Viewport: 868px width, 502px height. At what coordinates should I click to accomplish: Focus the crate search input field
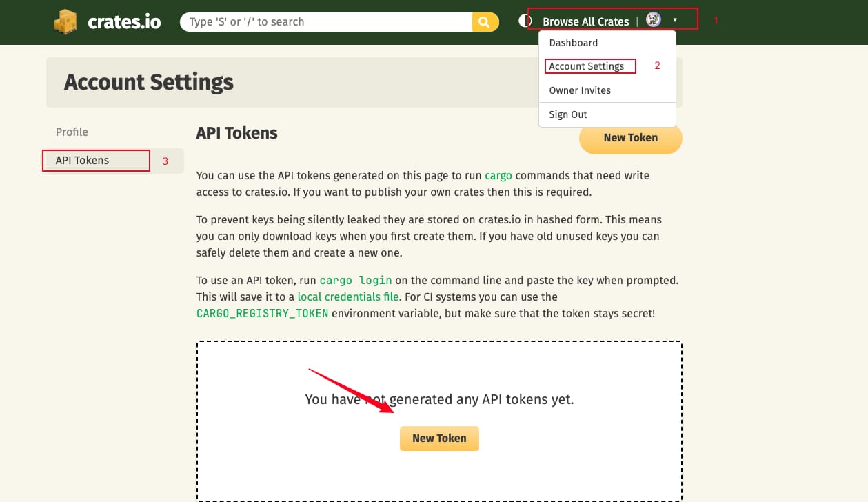[x=326, y=22]
